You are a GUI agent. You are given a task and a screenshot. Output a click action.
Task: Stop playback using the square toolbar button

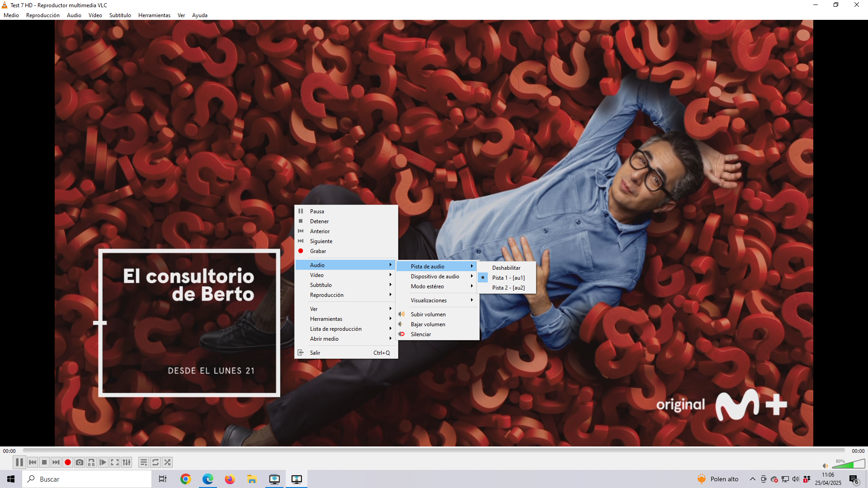point(44,462)
